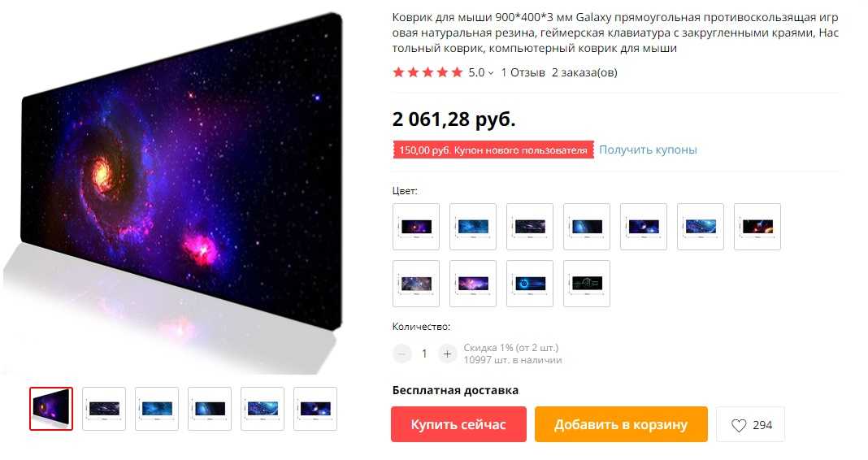Click the red 150,00 руб. new user coupon tag
The width and height of the screenshot is (868, 460).
coord(493,150)
